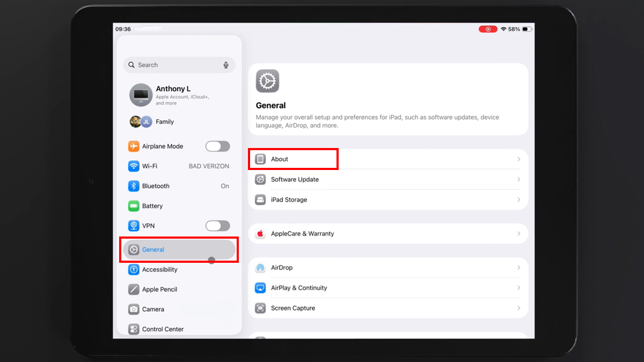Tap the iPad Storage drive icon
The width and height of the screenshot is (644, 362).
260,200
